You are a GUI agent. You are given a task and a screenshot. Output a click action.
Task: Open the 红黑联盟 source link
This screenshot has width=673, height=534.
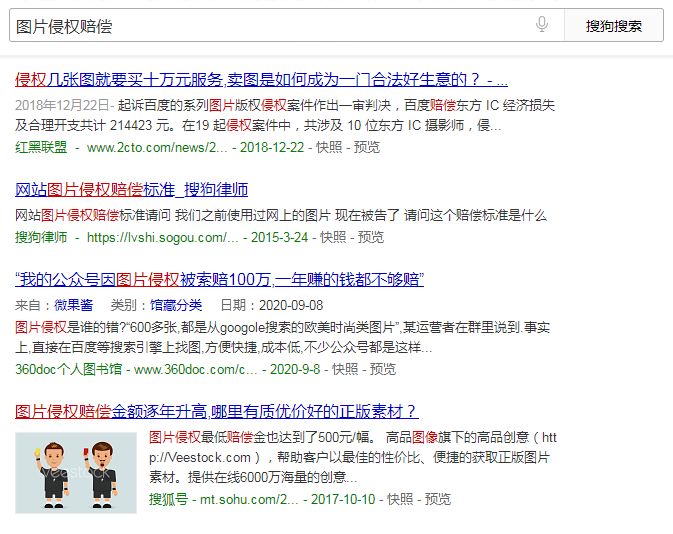pos(41,147)
